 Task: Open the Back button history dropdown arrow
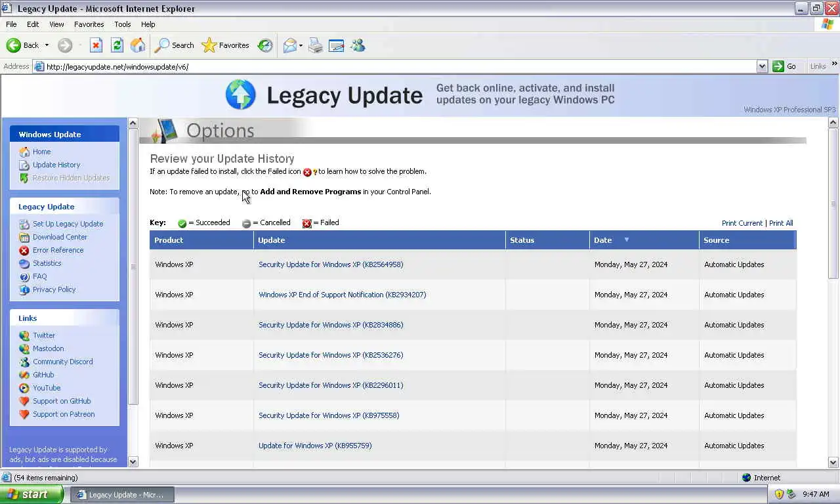47,45
